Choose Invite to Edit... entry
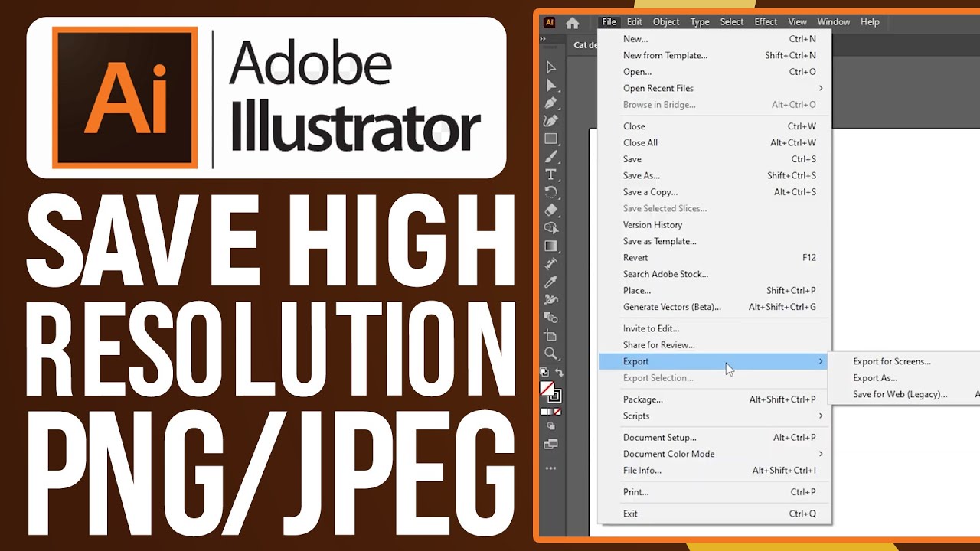This screenshot has width=980, height=551. click(x=715, y=328)
